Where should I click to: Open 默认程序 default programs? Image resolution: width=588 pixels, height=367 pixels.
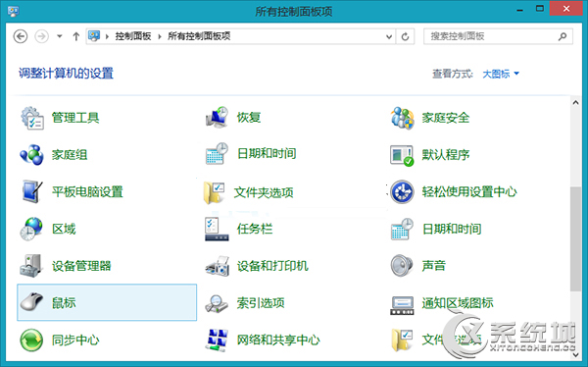click(430, 154)
